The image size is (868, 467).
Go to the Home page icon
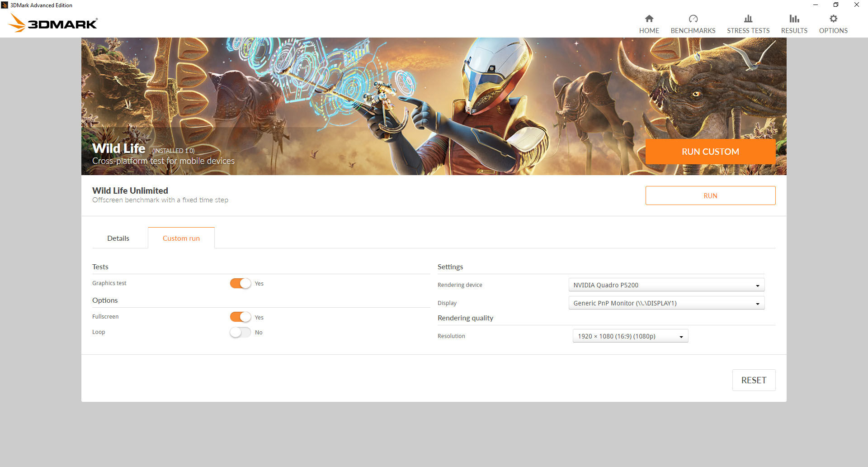(x=649, y=19)
